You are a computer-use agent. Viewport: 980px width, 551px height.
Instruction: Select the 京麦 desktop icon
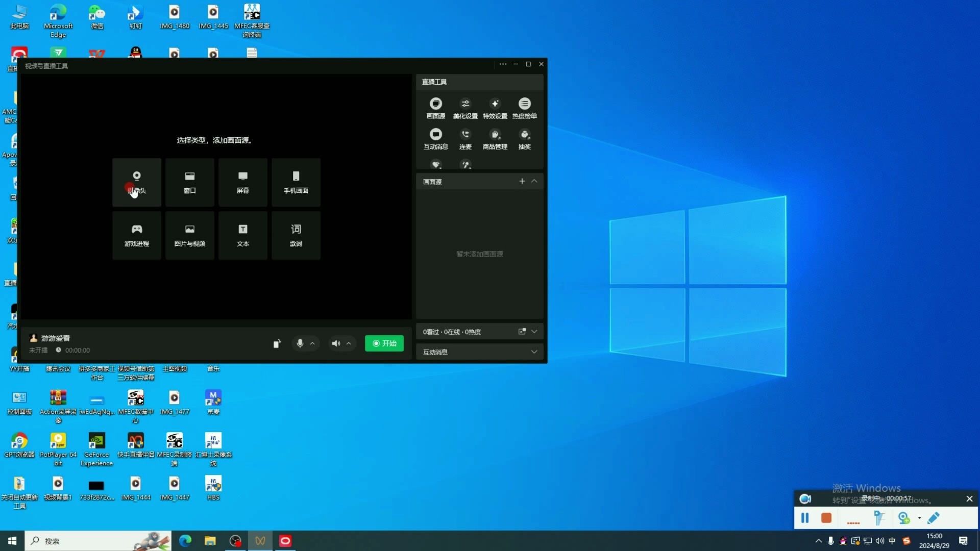click(x=213, y=403)
